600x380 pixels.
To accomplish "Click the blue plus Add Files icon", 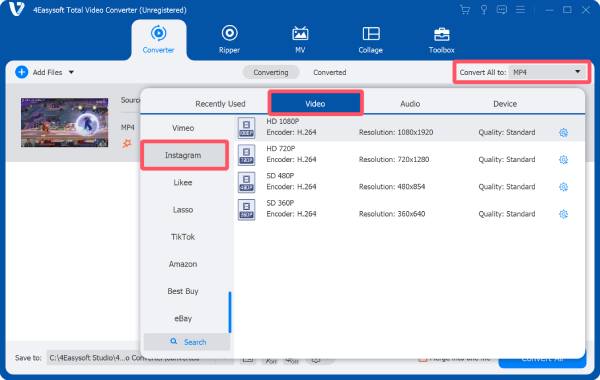I will (x=21, y=72).
